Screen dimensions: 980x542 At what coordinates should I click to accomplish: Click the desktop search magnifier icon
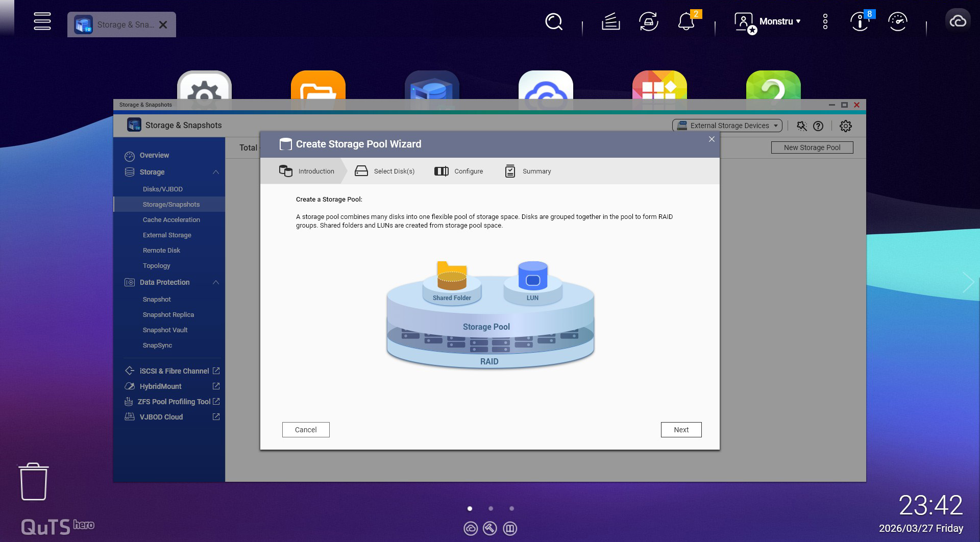[x=553, y=22]
